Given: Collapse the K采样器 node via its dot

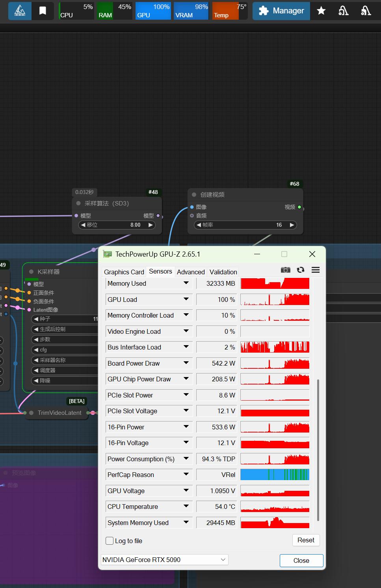Looking at the screenshot, I should (31, 272).
